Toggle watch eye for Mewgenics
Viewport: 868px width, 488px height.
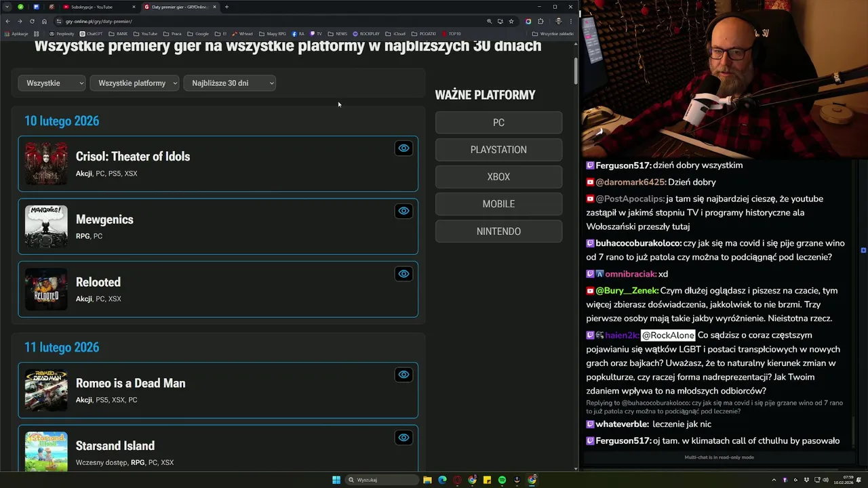(403, 211)
